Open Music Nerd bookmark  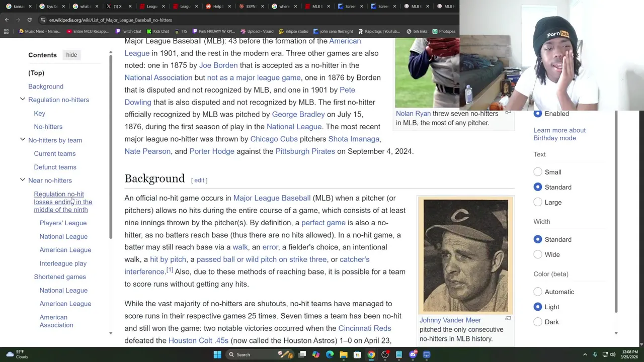pyautogui.click(x=39, y=31)
